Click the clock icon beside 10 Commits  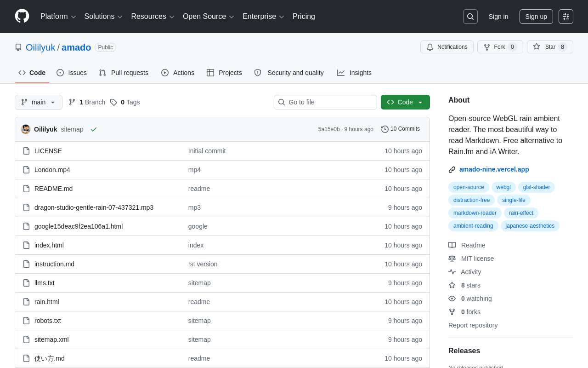click(385, 129)
